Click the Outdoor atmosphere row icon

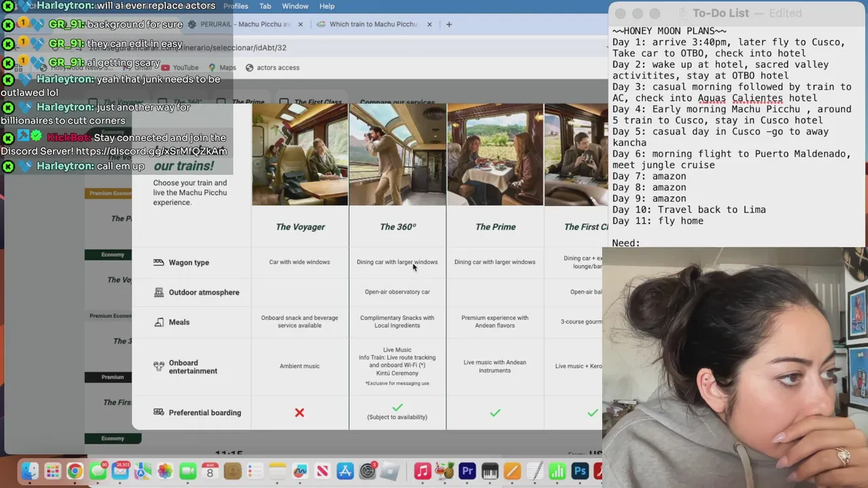tap(159, 292)
